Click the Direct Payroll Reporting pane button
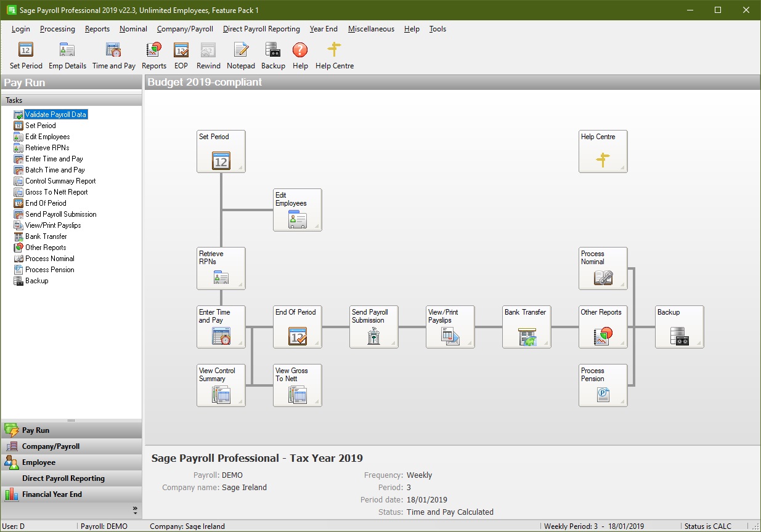761x532 pixels. click(63, 478)
